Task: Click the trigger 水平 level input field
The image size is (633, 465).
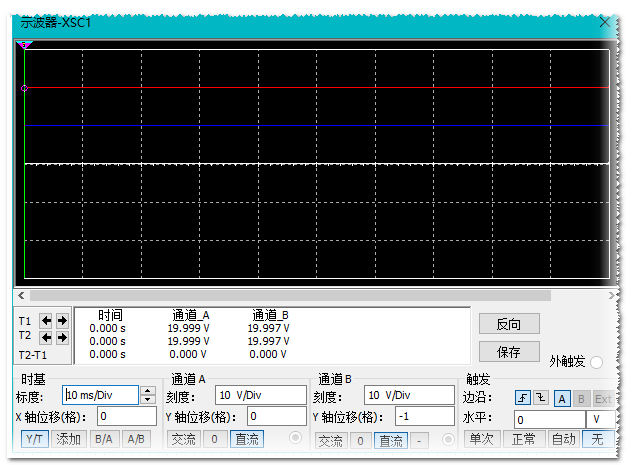Action: click(x=549, y=420)
